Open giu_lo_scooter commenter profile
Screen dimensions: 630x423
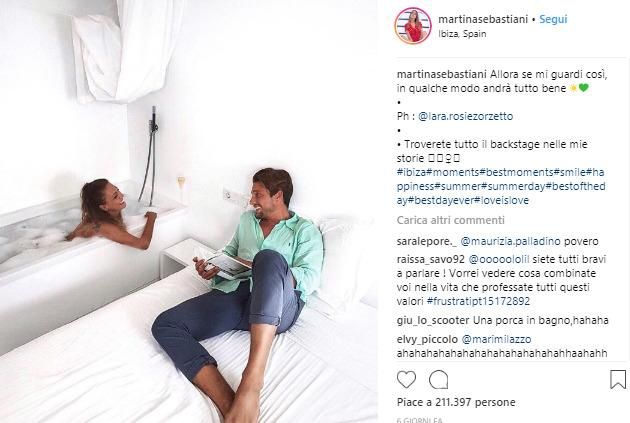[x=433, y=321]
